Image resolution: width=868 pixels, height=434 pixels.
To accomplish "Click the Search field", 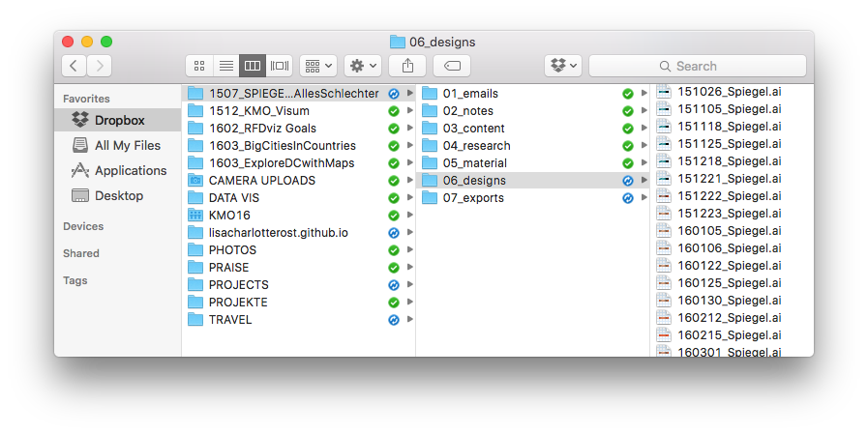I will (698, 66).
